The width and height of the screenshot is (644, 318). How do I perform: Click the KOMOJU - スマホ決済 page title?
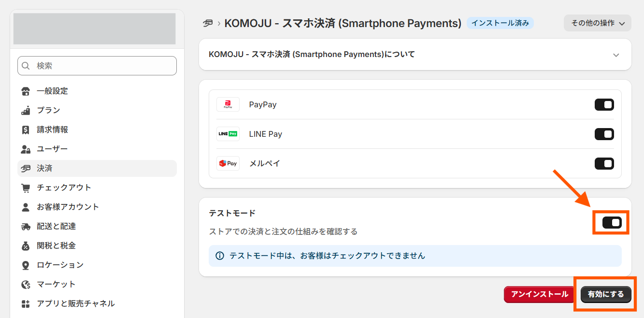[x=343, y=23]
